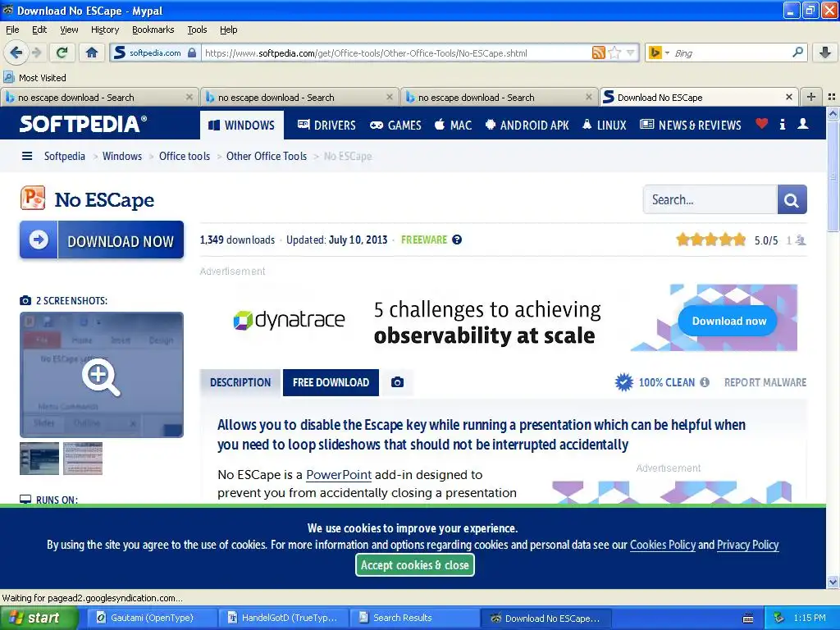Viewport: 840px width, 630px height.
Task: Open the Help menu
Action: click(228, 30)
